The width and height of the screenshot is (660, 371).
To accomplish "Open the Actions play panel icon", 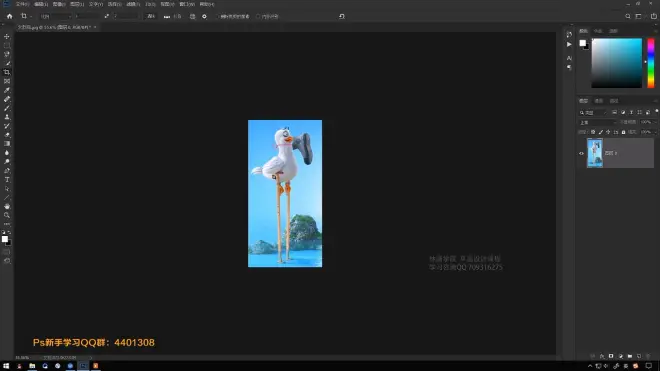I will [569, 44].
